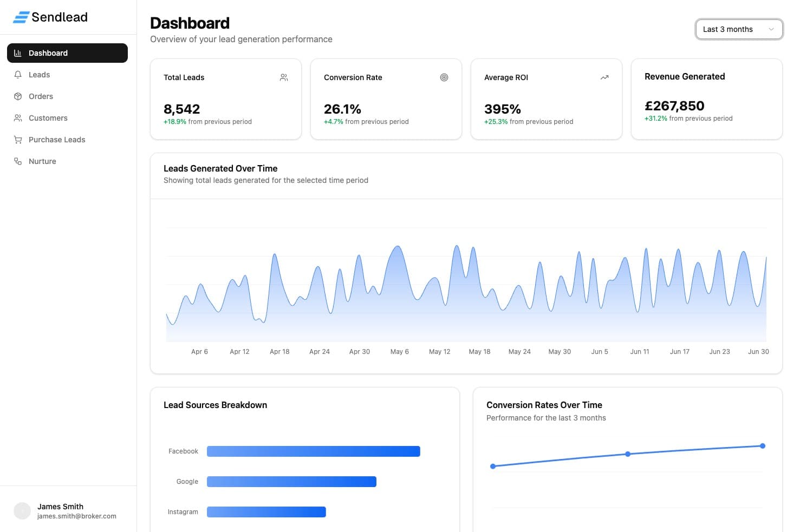The width and height of the screenshot is (793, 532).
Task: Open the Leads section from the sidebar
Action: click(38, 74)
